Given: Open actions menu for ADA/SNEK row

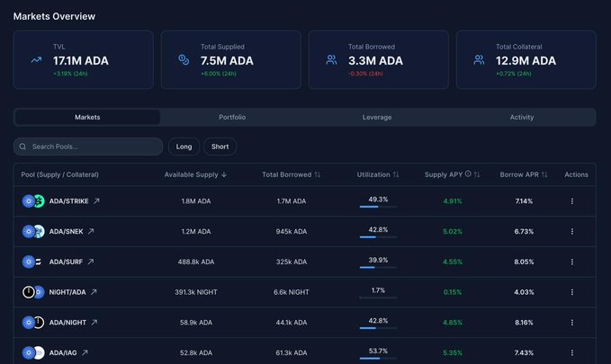Looking at the screenshot, I should 571,231.
